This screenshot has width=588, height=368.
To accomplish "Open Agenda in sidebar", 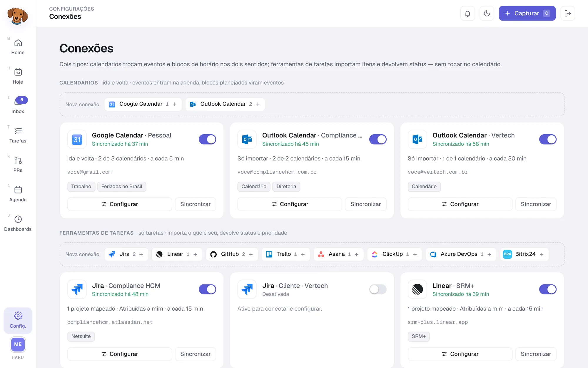I will [18, 194].
